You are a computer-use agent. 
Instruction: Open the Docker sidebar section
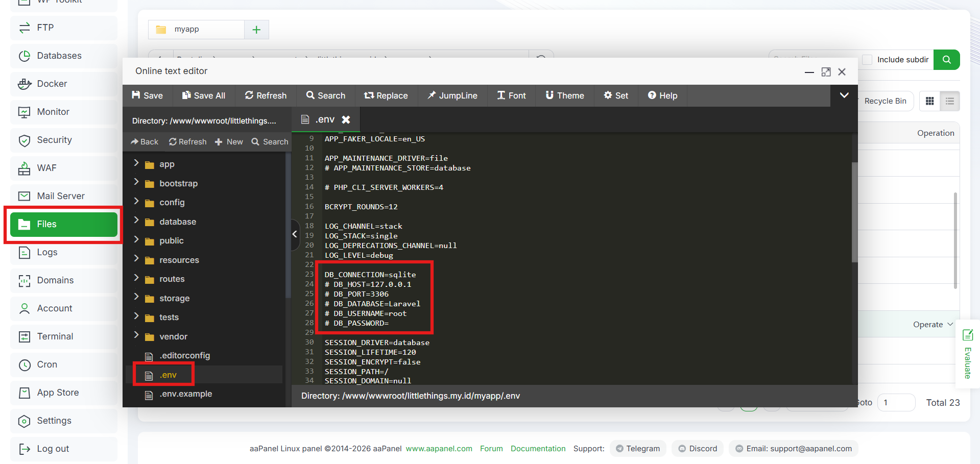click(x=63, y=84)
